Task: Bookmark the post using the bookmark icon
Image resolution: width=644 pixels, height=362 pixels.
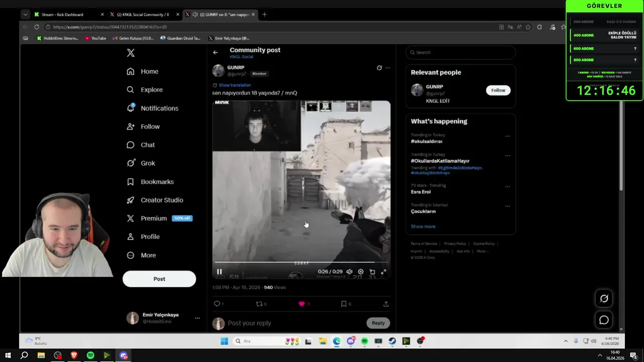Action: tap(344, 304)
